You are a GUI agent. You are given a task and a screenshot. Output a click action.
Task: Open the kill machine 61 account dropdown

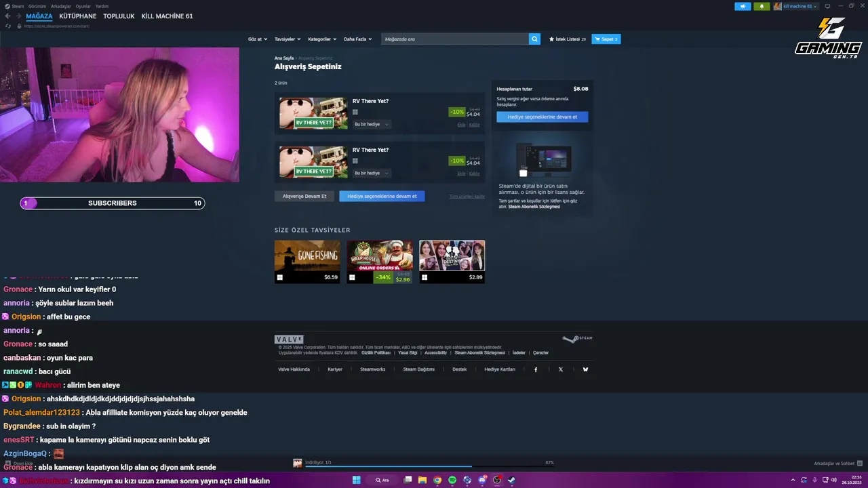click(795, 6)
